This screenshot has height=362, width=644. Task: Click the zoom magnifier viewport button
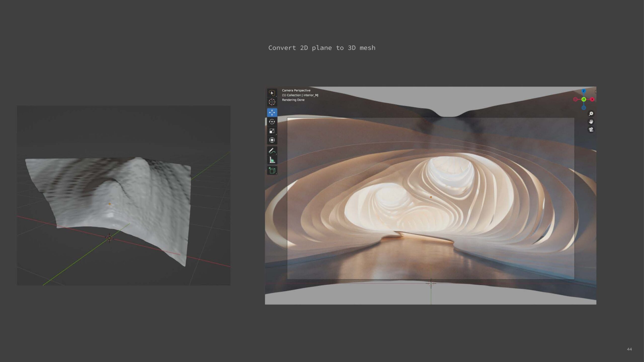(591, 114)
